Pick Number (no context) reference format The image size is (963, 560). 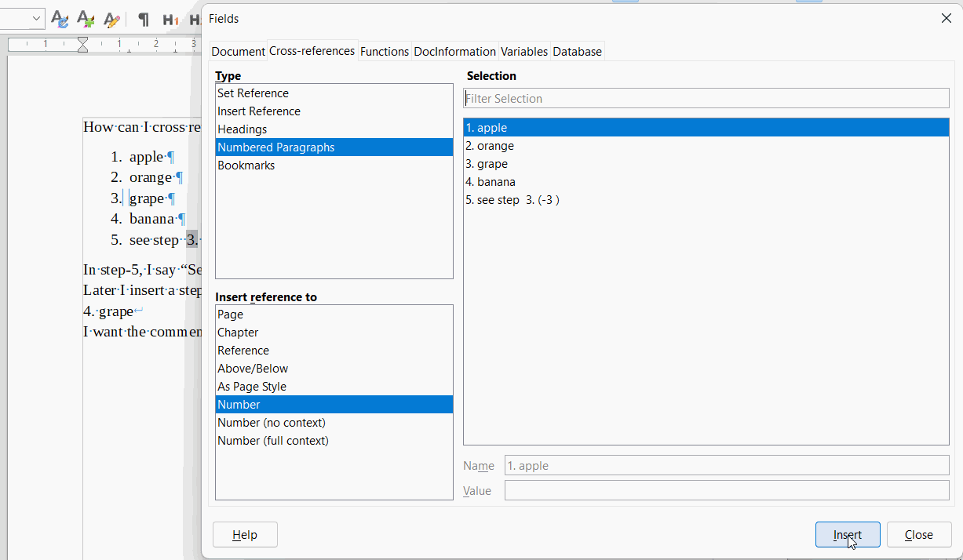271,423
